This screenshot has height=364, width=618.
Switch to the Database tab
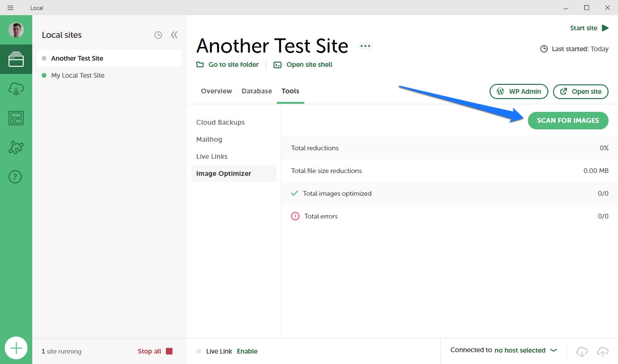[257, 91]
